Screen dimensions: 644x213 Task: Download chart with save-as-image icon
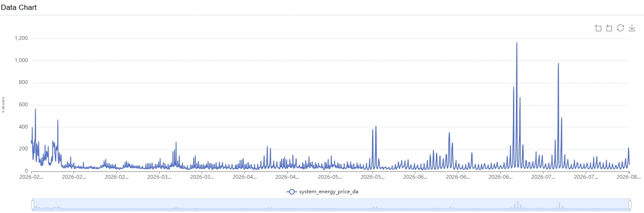point(632,28)
